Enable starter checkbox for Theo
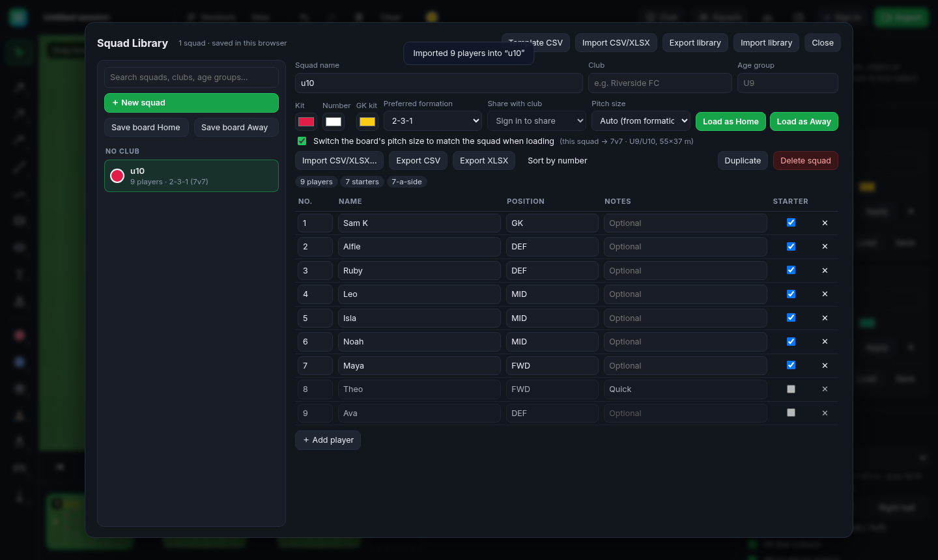938x560 pixels. pyautogui.click(x=791, y=389)
